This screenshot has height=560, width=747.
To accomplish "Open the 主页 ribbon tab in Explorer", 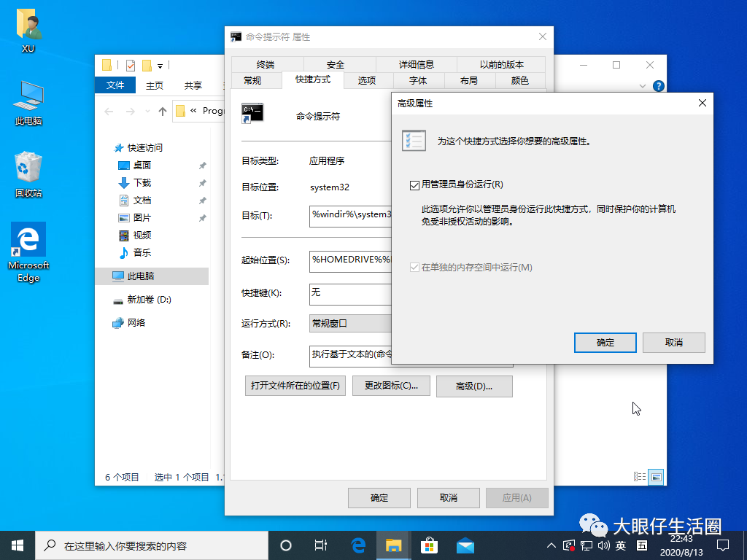I will [154, 85].
